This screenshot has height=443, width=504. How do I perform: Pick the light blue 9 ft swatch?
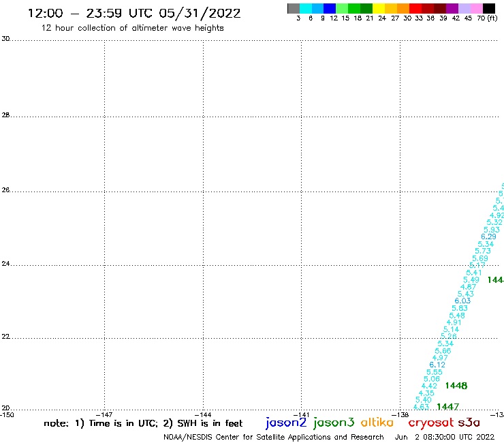point(317,9)
